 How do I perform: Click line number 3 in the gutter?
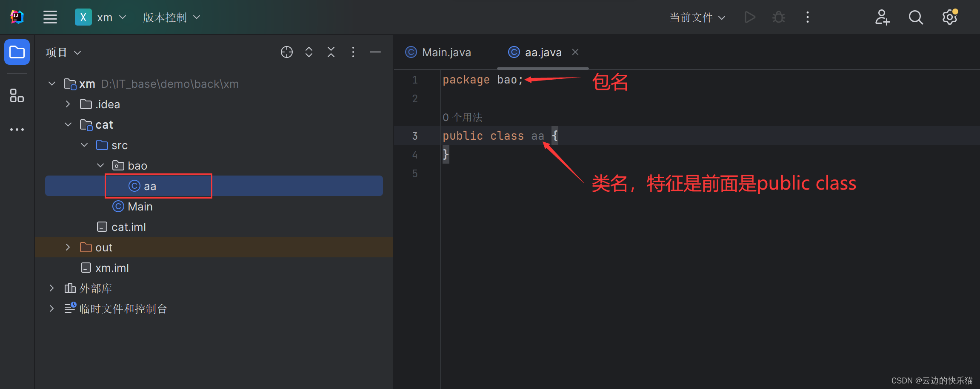[x=415, y=136]
